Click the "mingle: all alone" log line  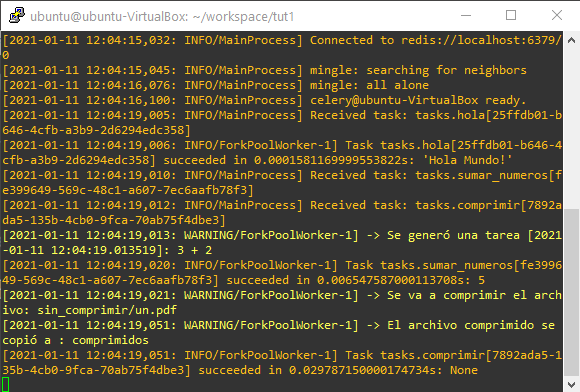[x=369, y=85]
